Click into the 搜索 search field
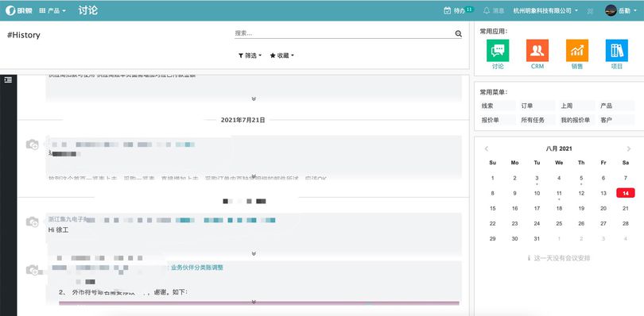The image size is (644, 316). click(x=344, y=33)
